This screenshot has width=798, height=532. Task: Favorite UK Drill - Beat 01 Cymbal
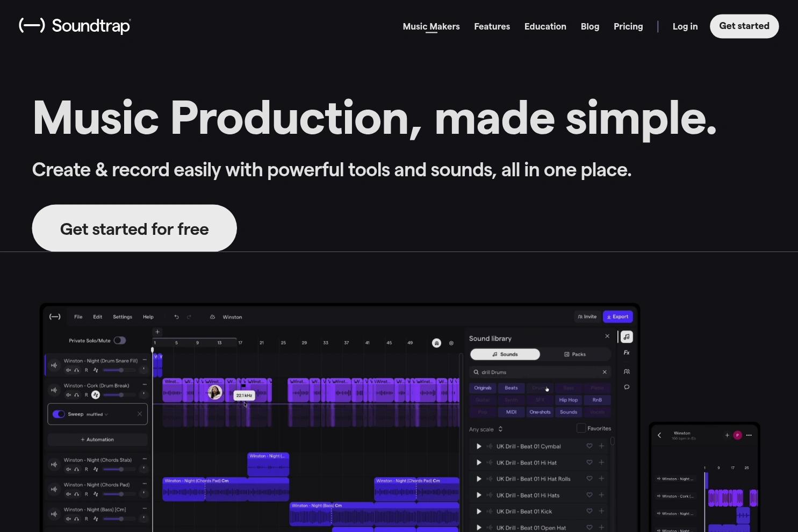click(589, 446)
